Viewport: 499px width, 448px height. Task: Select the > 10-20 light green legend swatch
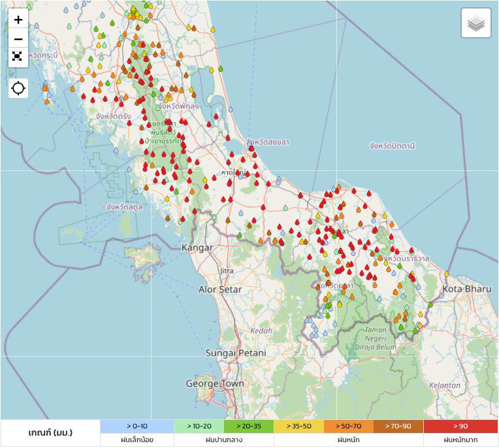coord(199,426)
